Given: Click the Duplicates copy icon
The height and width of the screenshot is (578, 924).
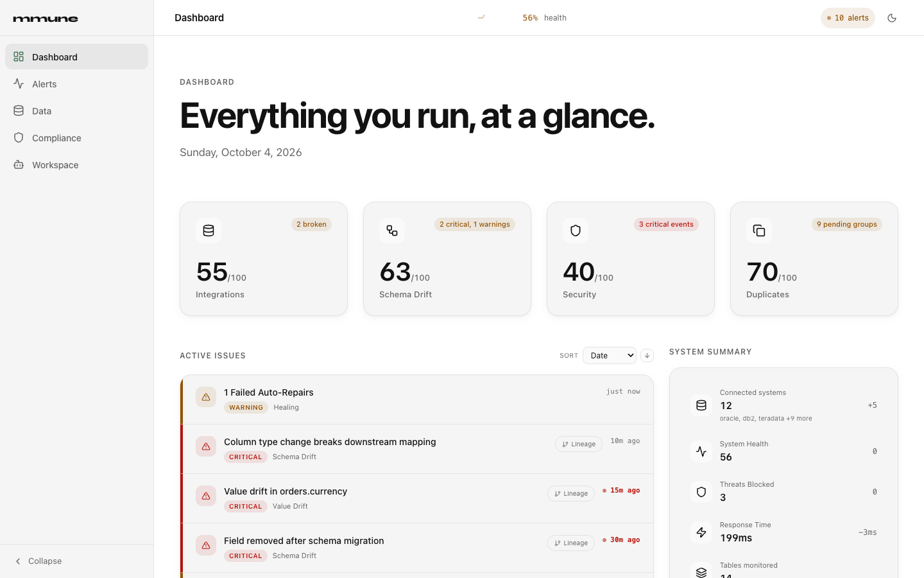Looking at the screenshot, I should click(759, 231).
